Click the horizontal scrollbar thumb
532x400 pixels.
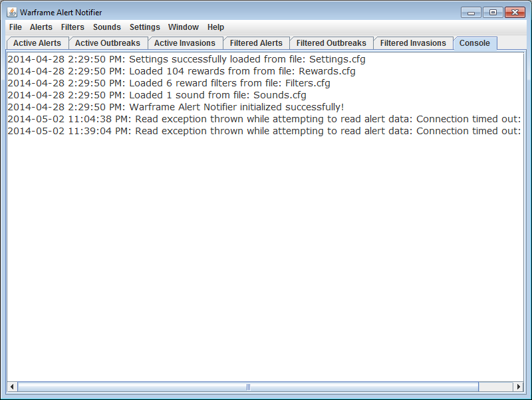[247, 387]
